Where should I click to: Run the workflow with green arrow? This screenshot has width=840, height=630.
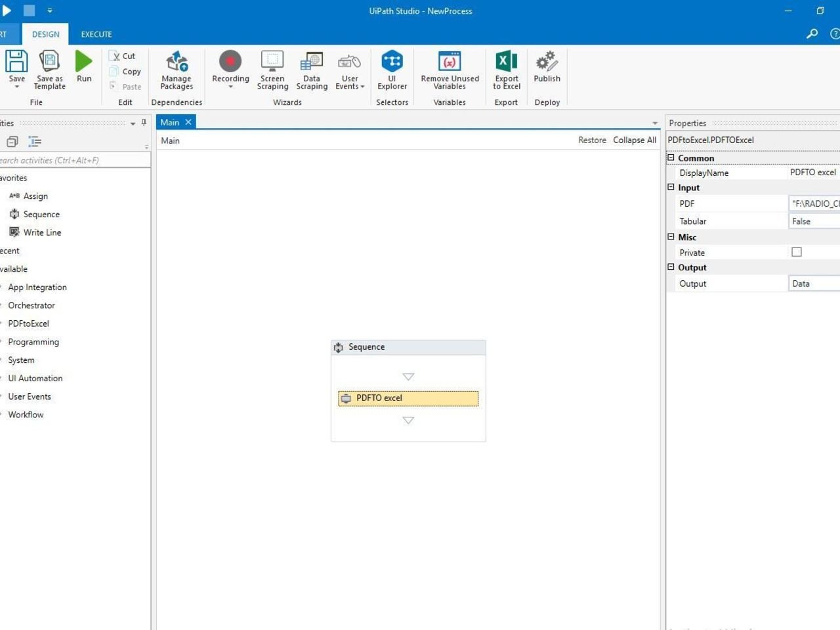pos(84,62)
